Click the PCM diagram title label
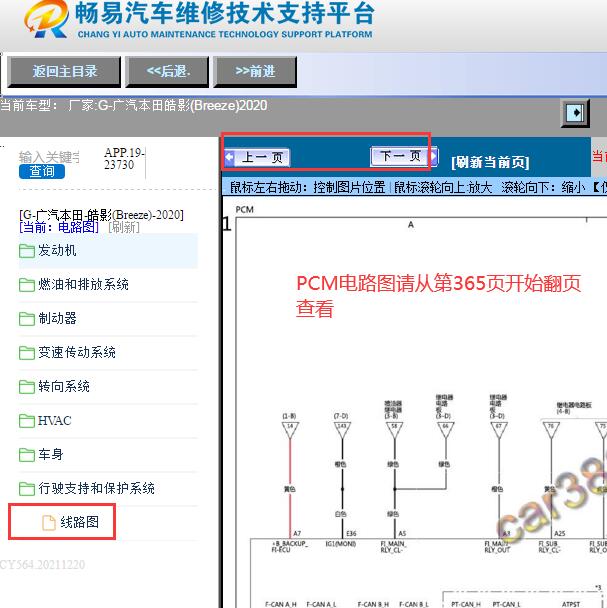 244,209
